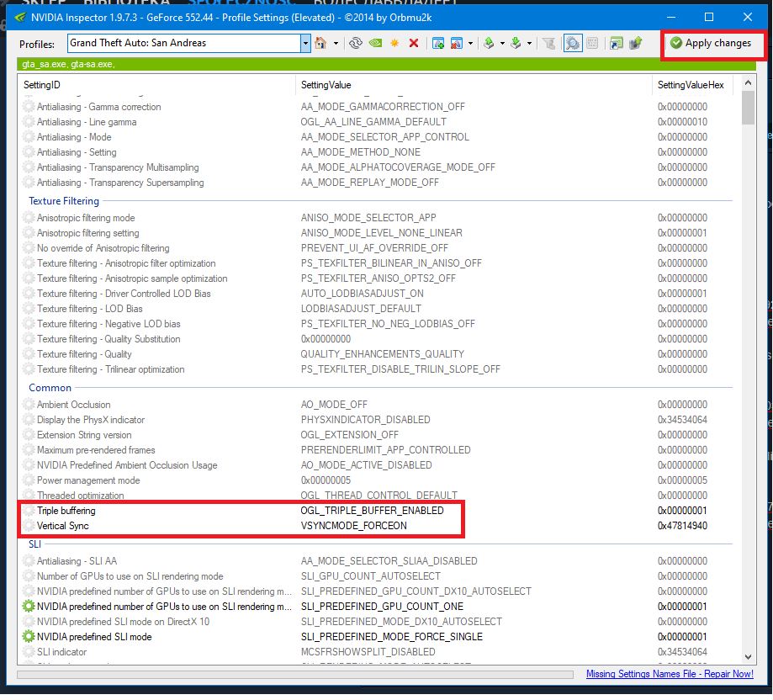Select AA_MODE_SELECTOR_APP_CONTROL value

[x=385, y=137]
